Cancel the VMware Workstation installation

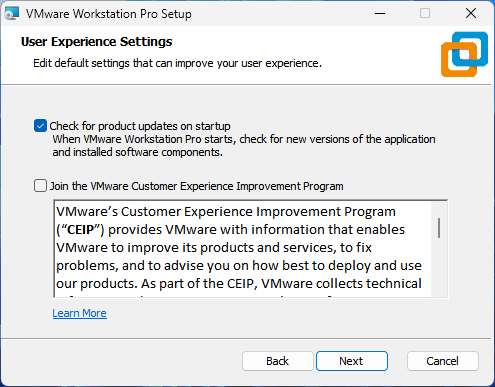(443, 361)
